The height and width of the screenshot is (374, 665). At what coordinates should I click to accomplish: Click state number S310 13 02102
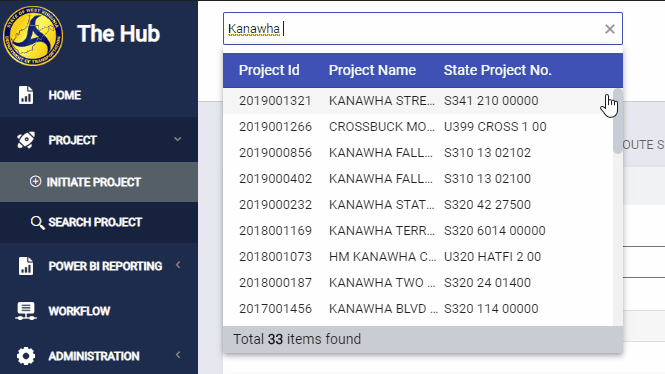pyautogui.click(x=487, y=153)
